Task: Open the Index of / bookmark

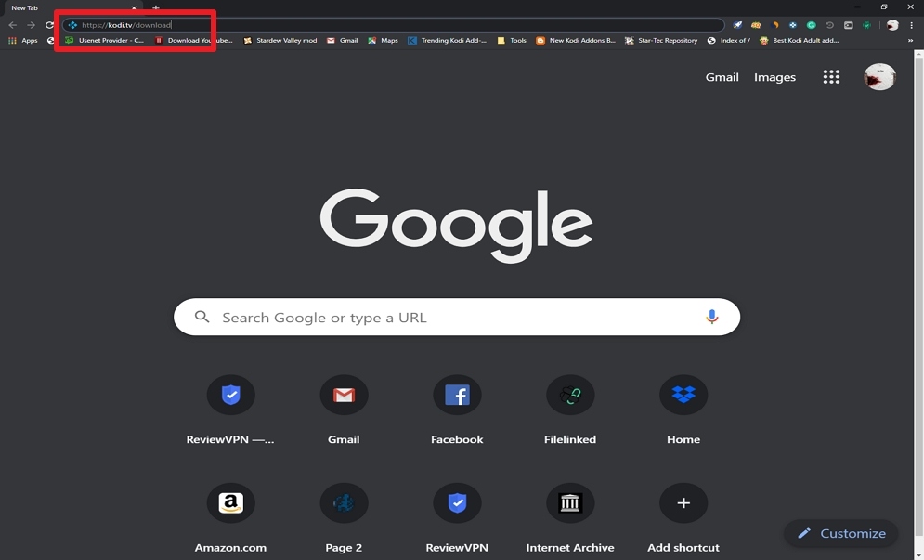Action: [x=728, y=41]
